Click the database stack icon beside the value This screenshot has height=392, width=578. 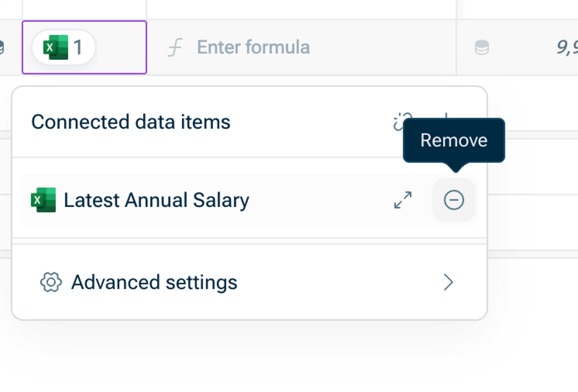[x=482, y=47]
